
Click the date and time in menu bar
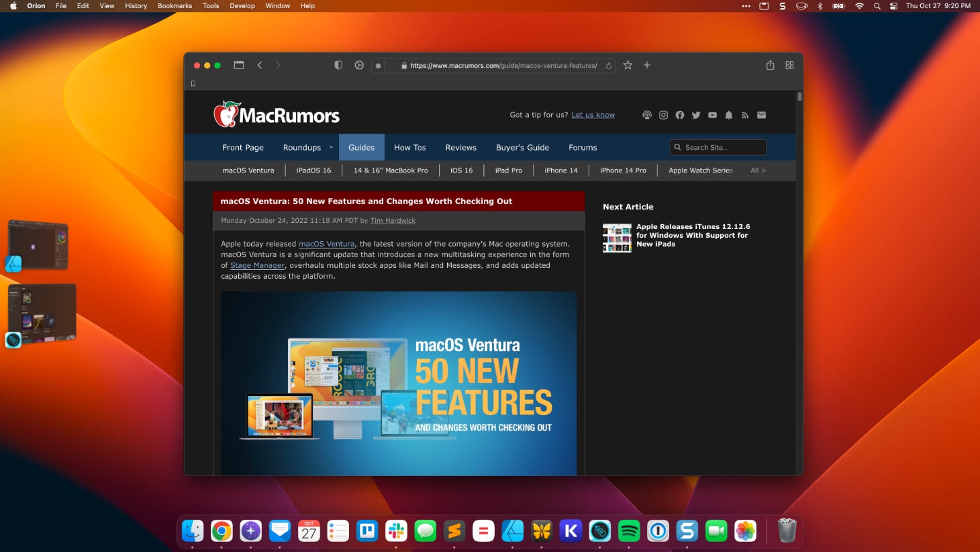[x=938, y=6]
